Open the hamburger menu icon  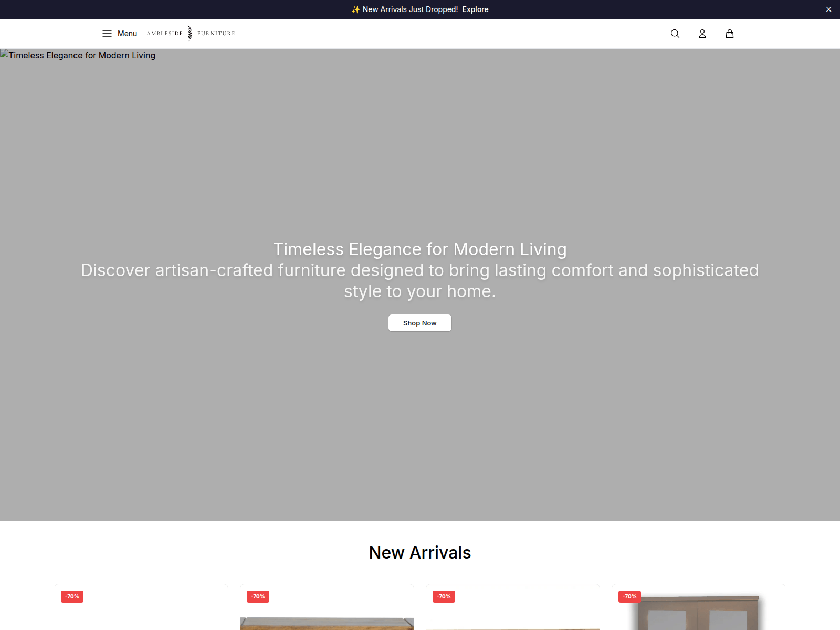click(x=107, y=34)
